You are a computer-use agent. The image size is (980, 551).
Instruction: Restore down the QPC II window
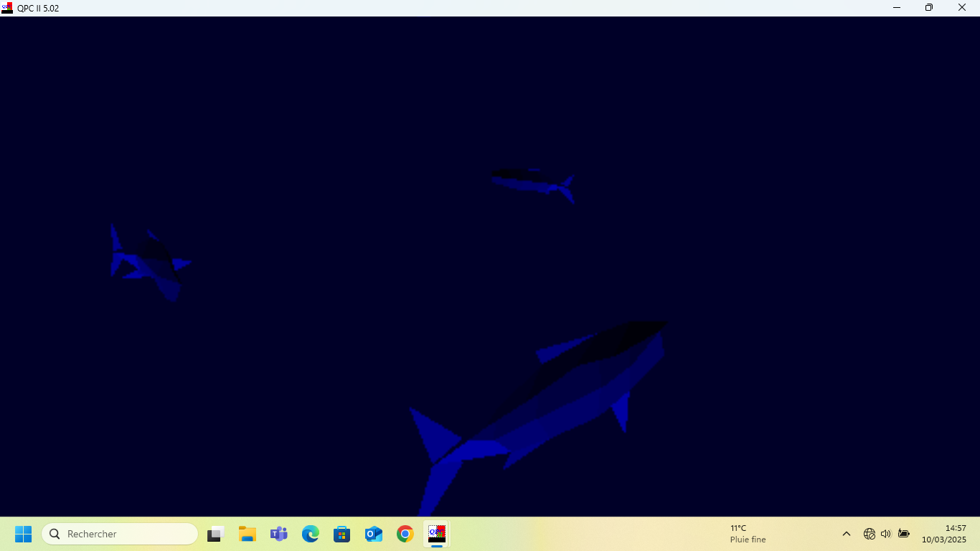929,8
